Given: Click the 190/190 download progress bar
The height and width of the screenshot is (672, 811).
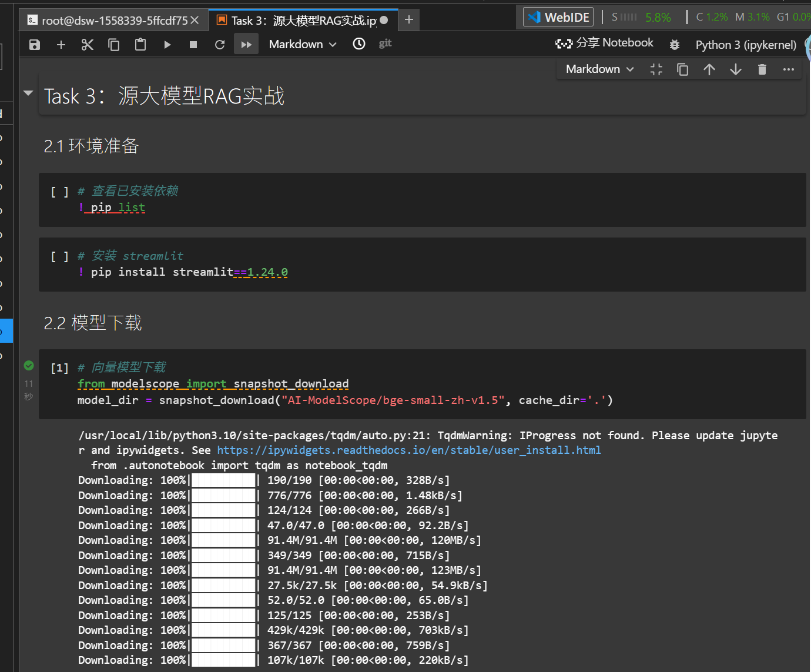Looking at the screenshot, I should point(224,480).
